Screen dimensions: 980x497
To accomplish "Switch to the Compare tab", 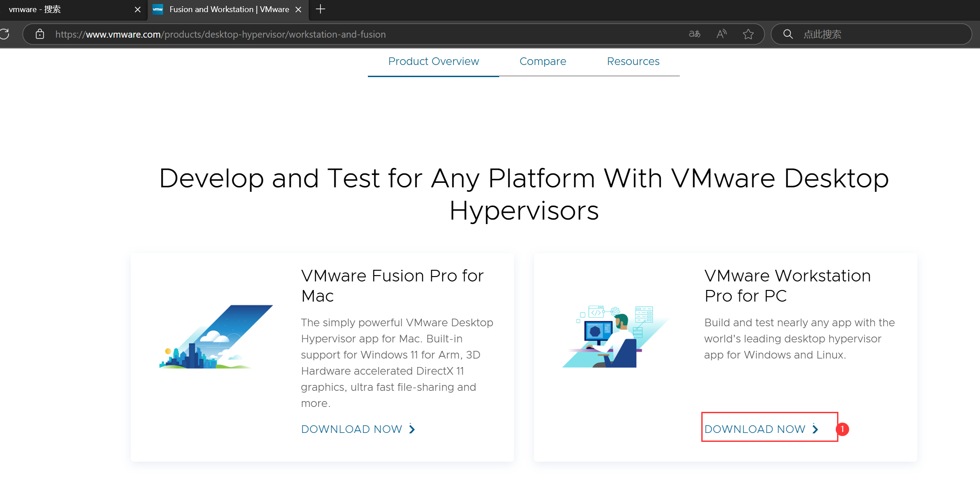I will [x=543, y=61].
